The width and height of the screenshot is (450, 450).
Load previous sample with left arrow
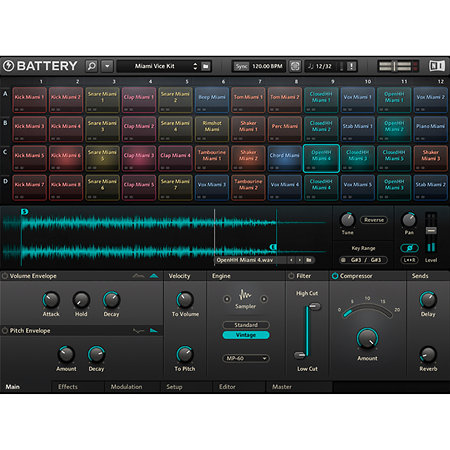[x=291, y=260]
